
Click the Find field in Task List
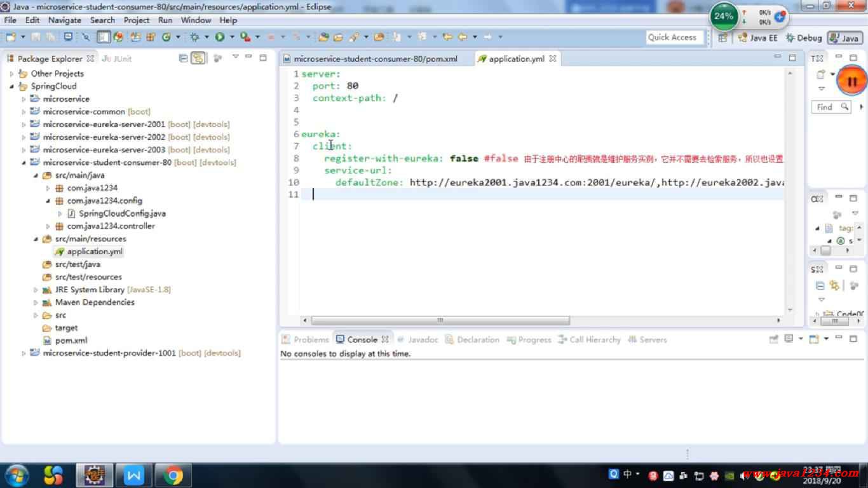pyautogui.click(x=831, y=107)
